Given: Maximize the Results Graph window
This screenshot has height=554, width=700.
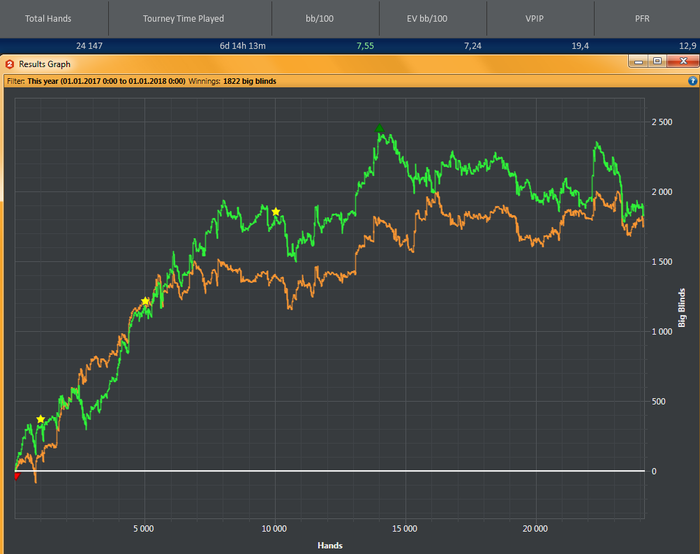Looking at the screenshot, I should (657, 61).
